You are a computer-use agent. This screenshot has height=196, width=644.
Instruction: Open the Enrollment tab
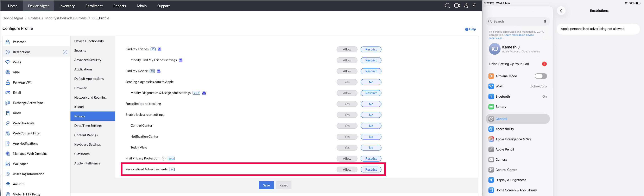[x=94, y=6]
